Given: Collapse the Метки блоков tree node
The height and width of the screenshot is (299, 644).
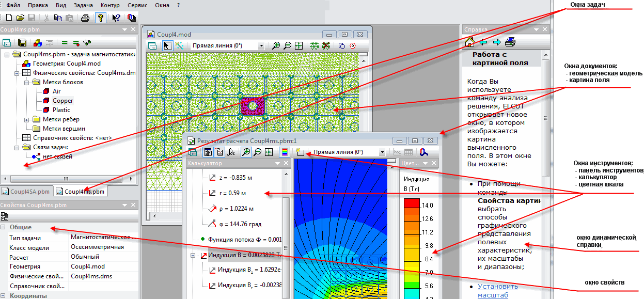Looking at the screenshot, I should [x=26, y=82].
